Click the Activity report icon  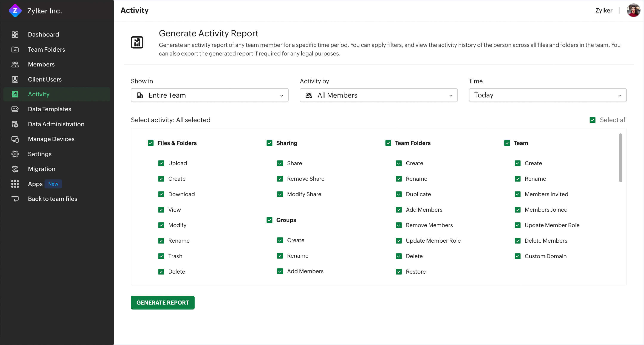point(137,42)
